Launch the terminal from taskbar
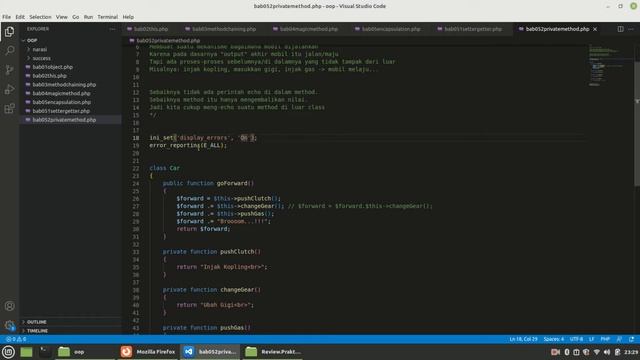 (45, 351)
